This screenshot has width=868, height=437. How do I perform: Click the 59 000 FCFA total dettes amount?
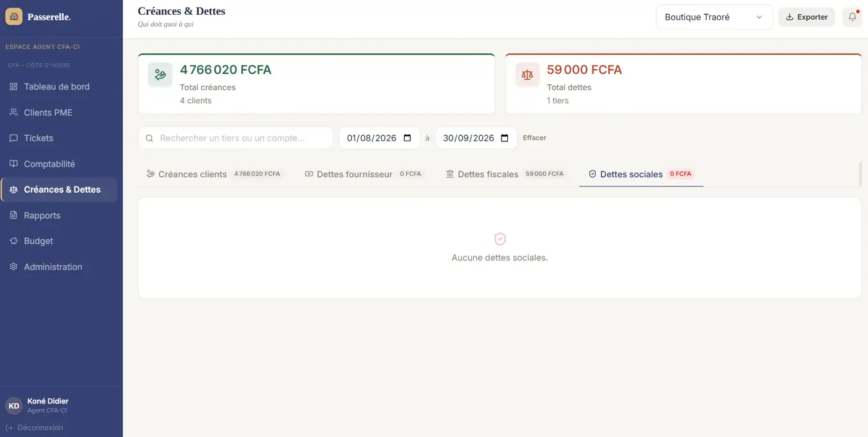(x=584, y=70)
